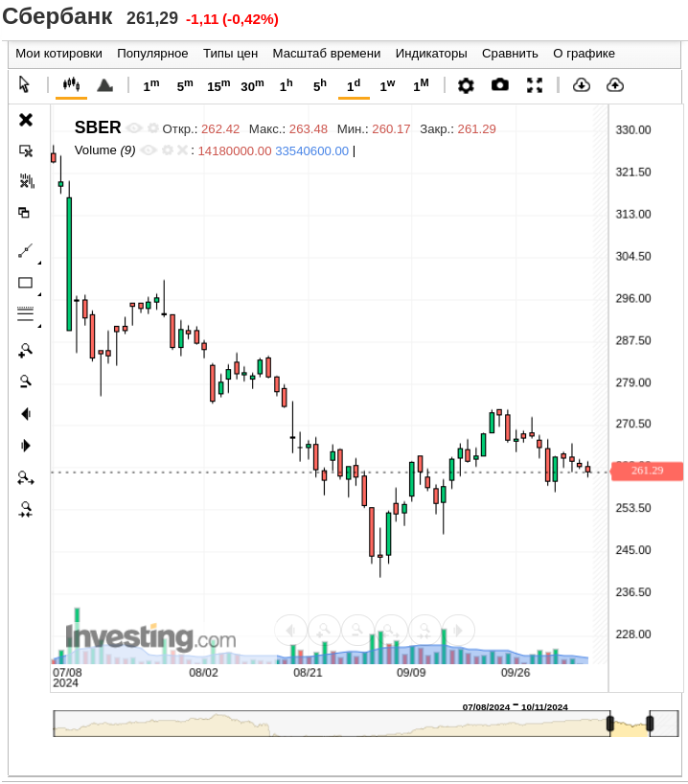The height and width of the screenshot is (784, 688).
Task: Move chart left with arrow
Action: tap(26, 414)
